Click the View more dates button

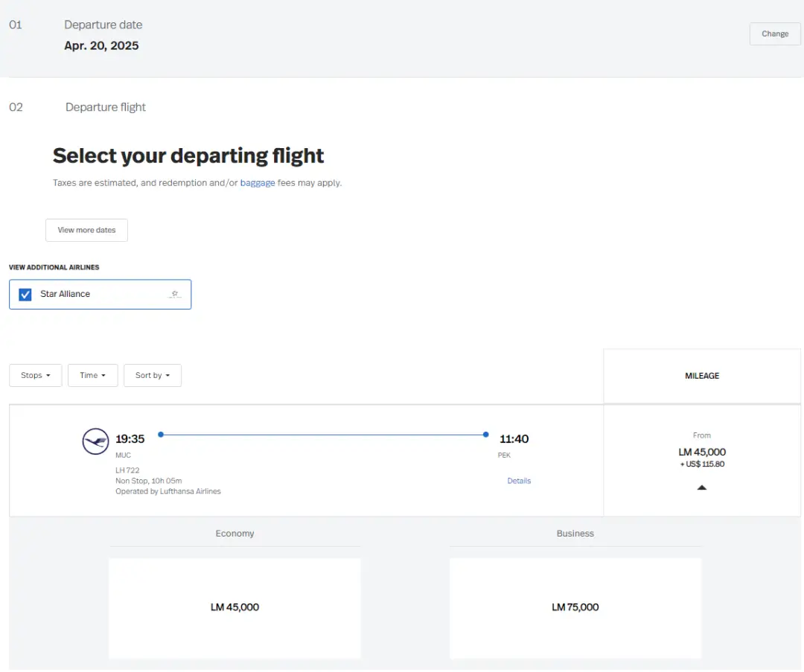86,230
